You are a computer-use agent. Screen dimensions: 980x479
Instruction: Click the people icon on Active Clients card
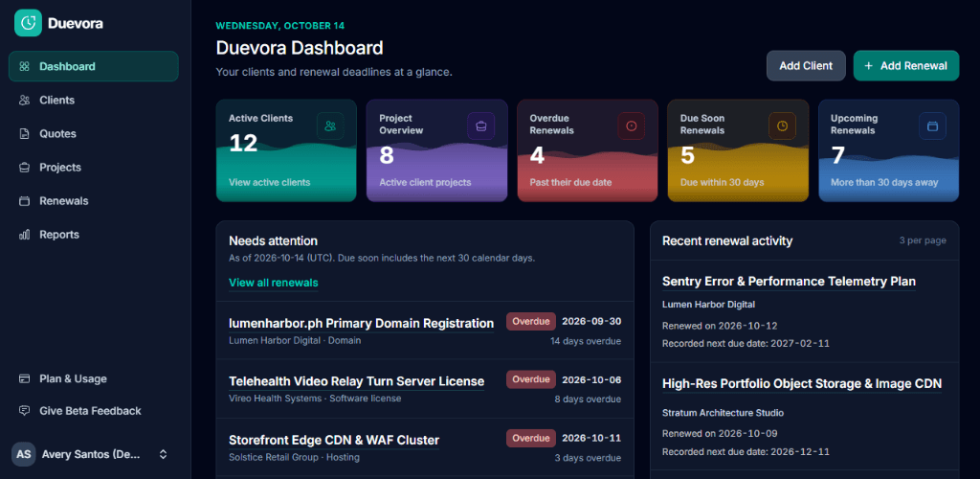click(x=330, y=125)
